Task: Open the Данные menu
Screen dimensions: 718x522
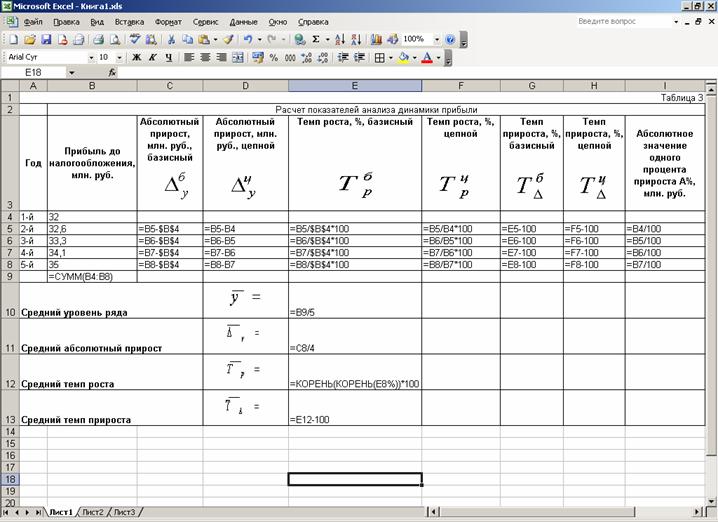Action: tap(244, 22)
